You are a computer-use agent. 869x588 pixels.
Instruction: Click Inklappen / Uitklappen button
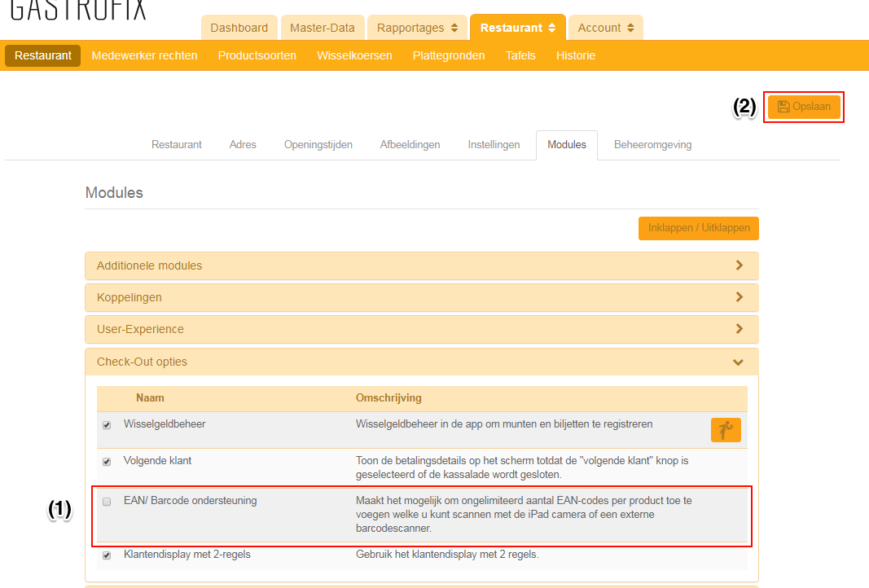click(698, 228)
